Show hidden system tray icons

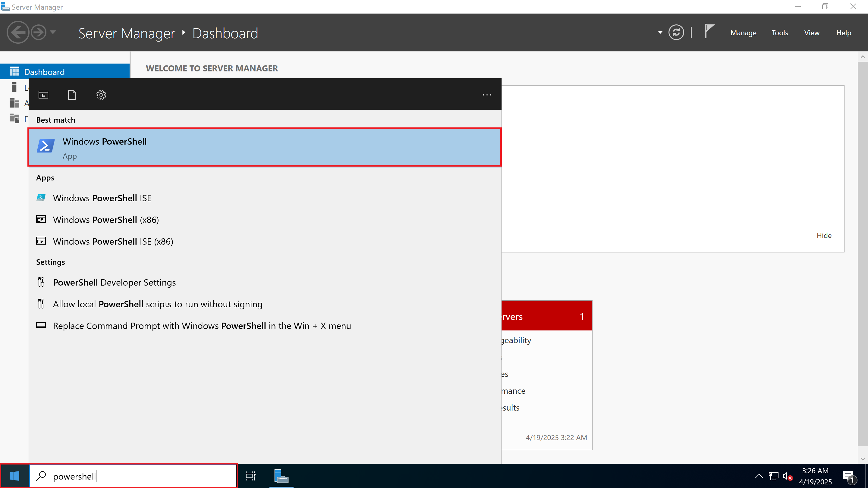(x=759, y=476)
